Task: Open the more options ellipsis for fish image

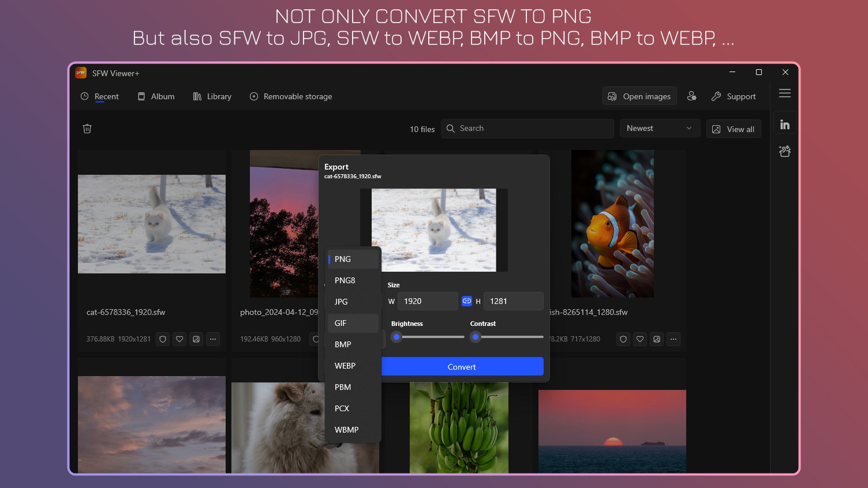Action: (674, 339)
